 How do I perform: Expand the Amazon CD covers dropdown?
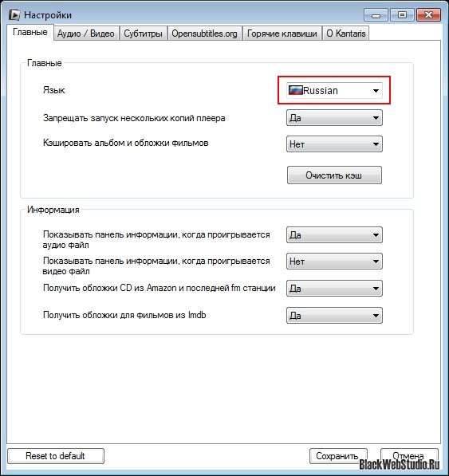click(x=334, y=289)
